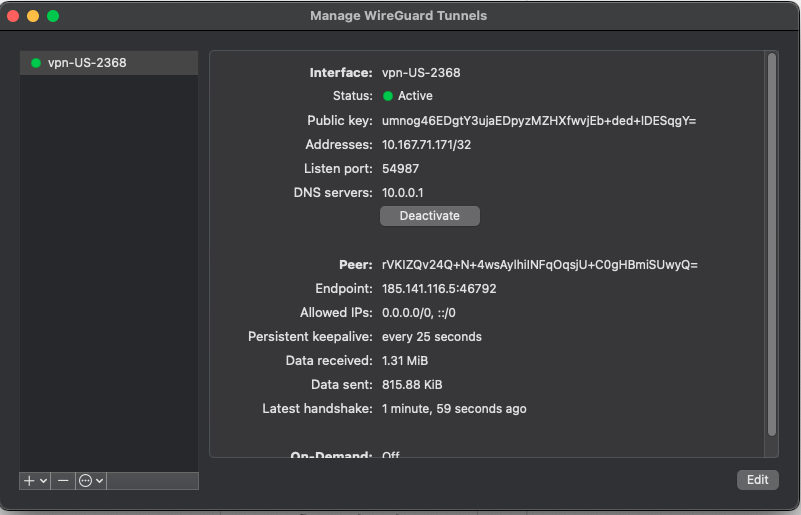Click the Peer: label
This screenshot has width=801, height=515.
356,265
